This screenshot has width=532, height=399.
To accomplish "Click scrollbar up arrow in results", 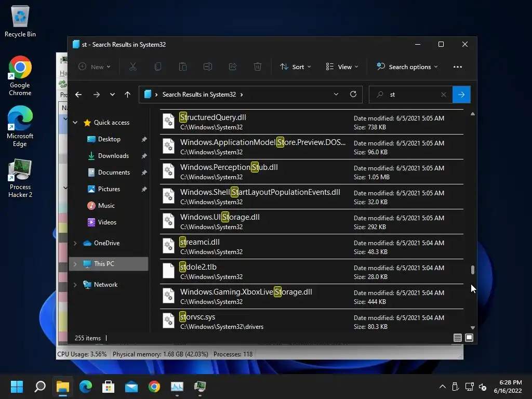I will [472, 114].
